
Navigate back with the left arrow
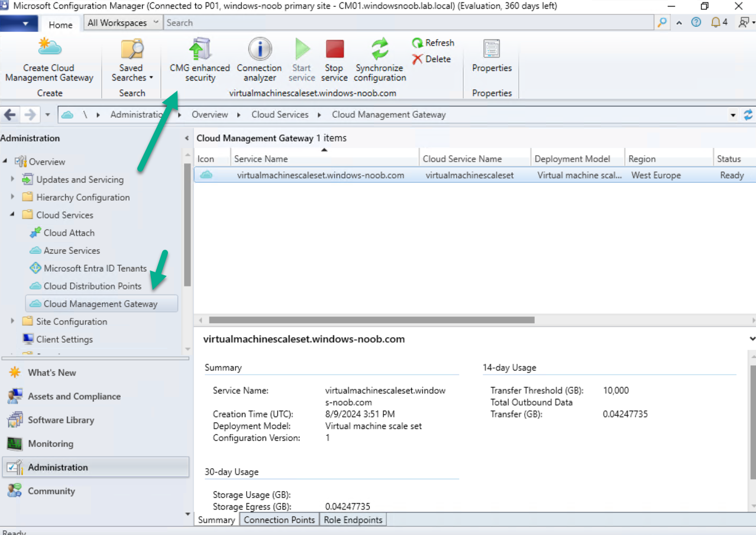click(x=10, y=114)
